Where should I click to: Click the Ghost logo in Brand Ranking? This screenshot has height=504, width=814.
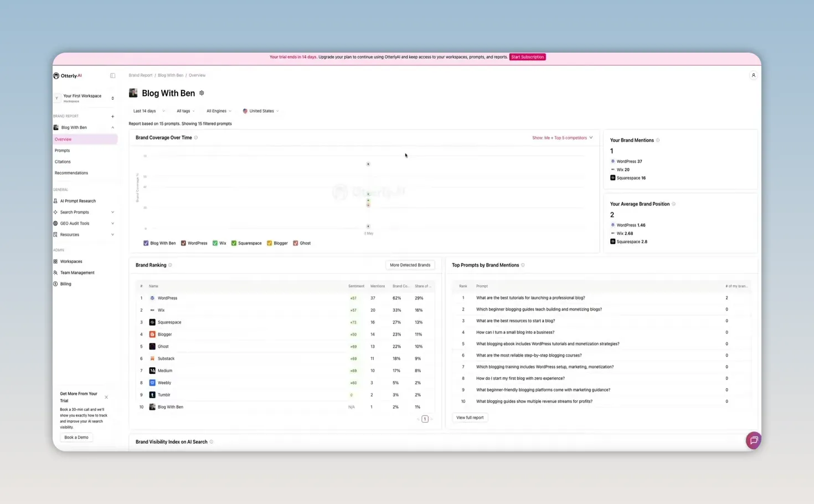point(152,347)
